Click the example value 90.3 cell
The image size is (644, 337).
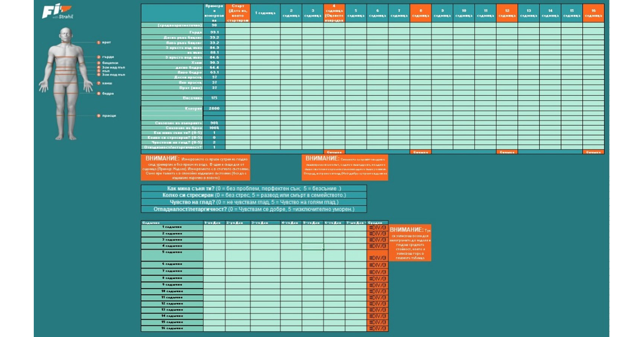pyautogui.click(x=214, y=63)
